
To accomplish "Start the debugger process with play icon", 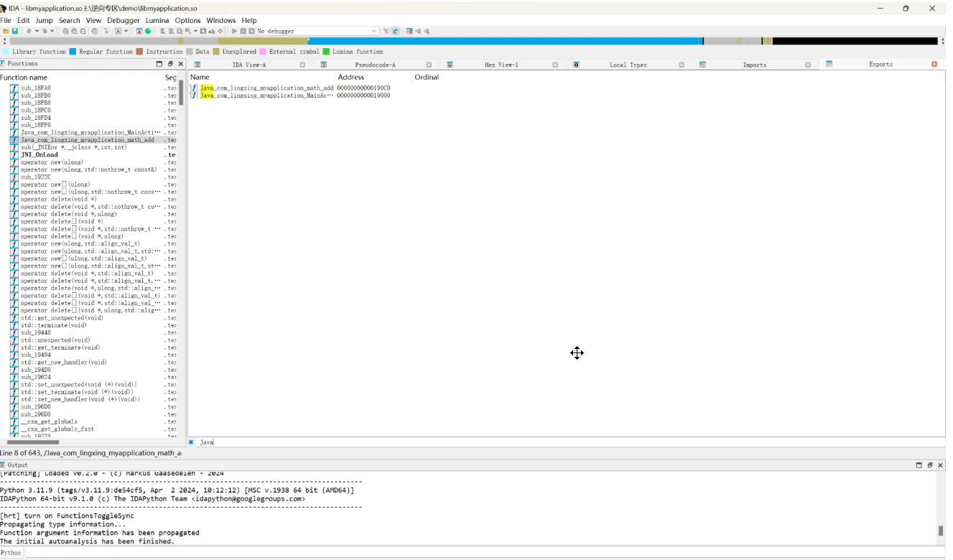I will tap(235, 32).
